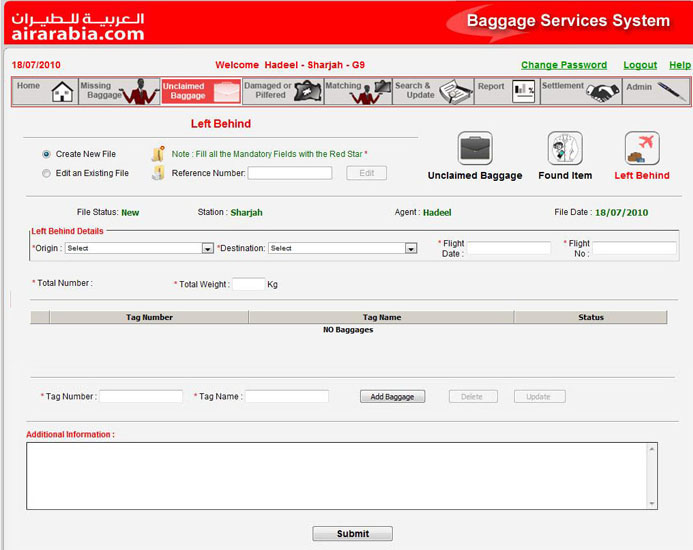Click the Admin pen icon
Screen dimensions: 693x550
[x=671, y=92]
